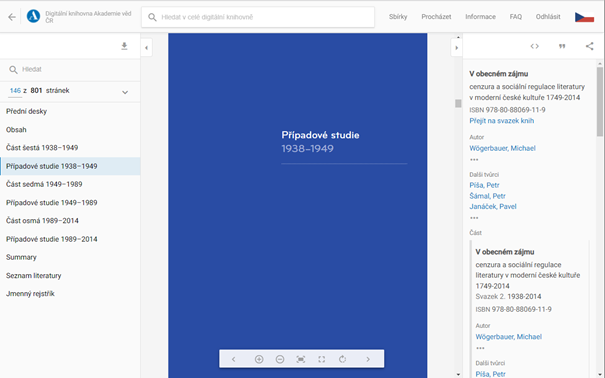Open Seznam literatury chapter
Image resolution: width=605 pixels, height=378 pixels.
70,275
